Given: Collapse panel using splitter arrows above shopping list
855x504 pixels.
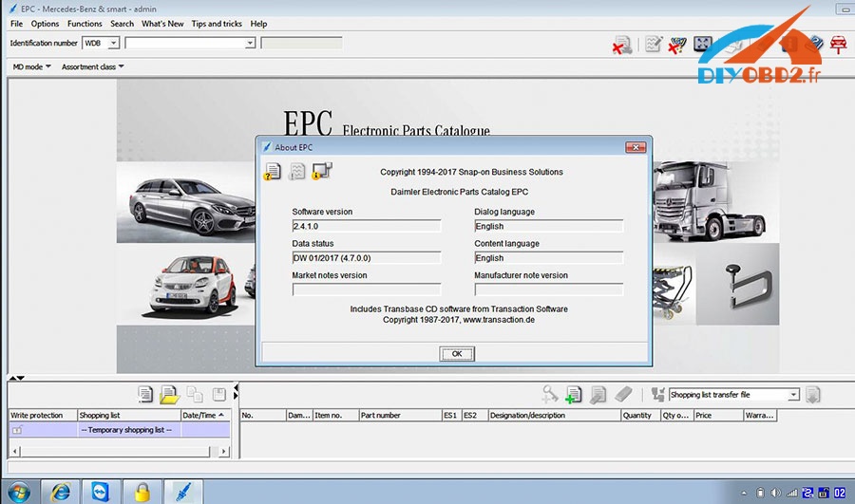Looking at the screenshot, I should 17,378.
